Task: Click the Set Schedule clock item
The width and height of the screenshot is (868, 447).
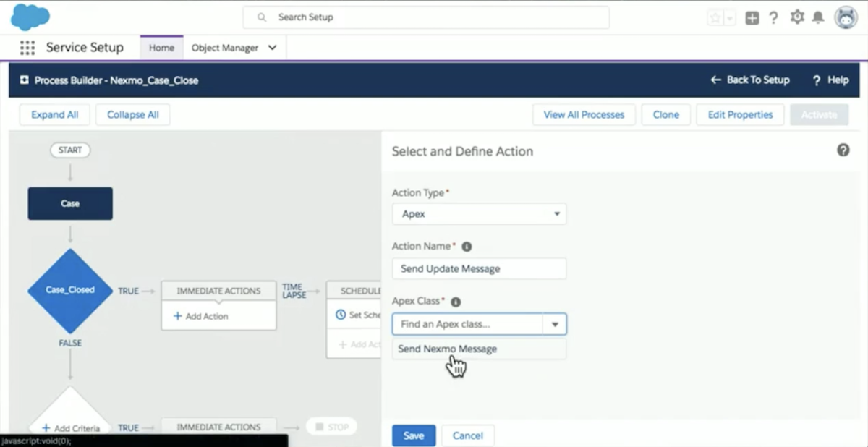Action: [359, 315]
